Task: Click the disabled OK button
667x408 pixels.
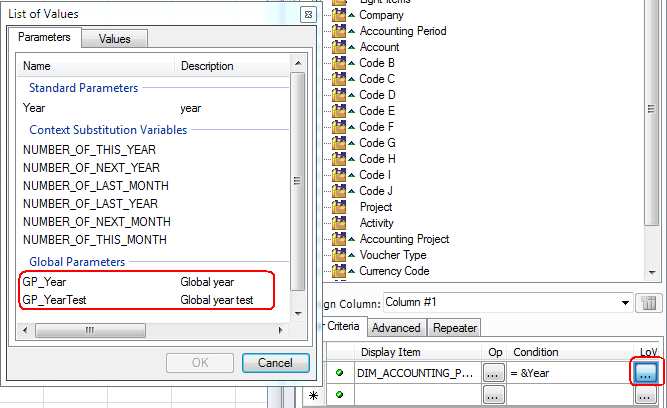Action: click(x=200, y=362)
